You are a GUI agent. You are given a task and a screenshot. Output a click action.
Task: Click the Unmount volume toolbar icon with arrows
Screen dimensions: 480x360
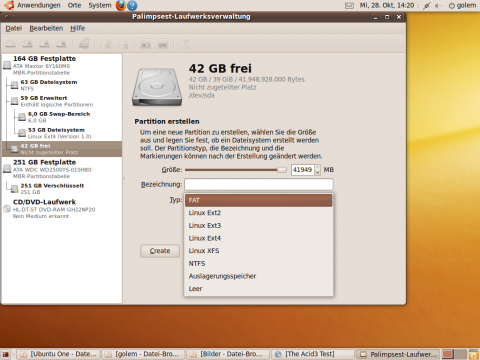coord(28,44)
